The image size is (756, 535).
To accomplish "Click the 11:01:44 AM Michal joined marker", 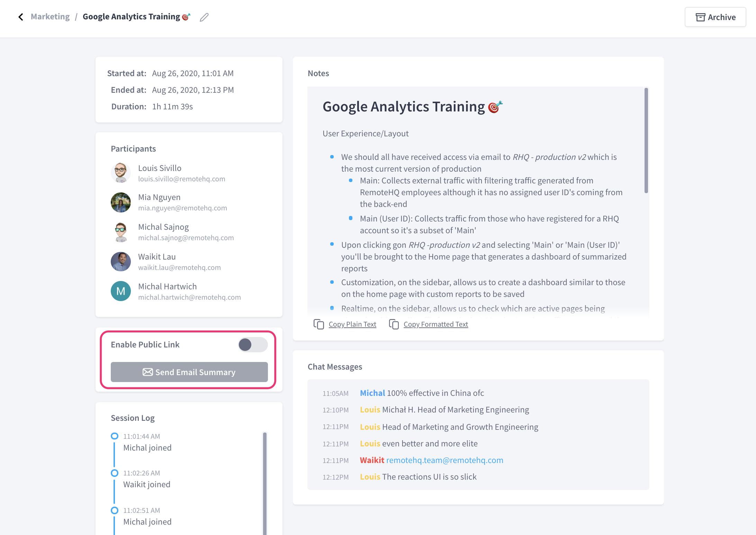I will coord(115,436).
